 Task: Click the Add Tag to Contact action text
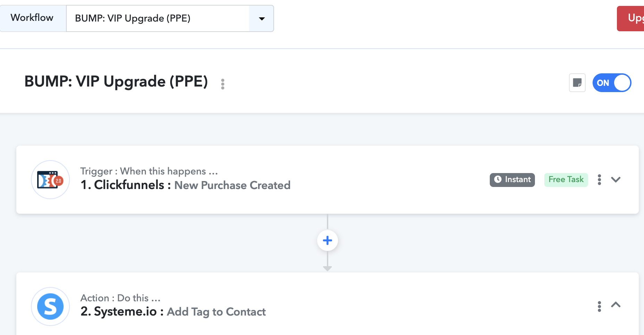coord(216,312)
